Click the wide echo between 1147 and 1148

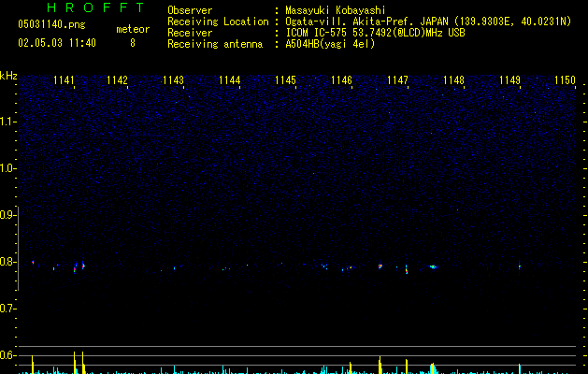coord(434,266)
